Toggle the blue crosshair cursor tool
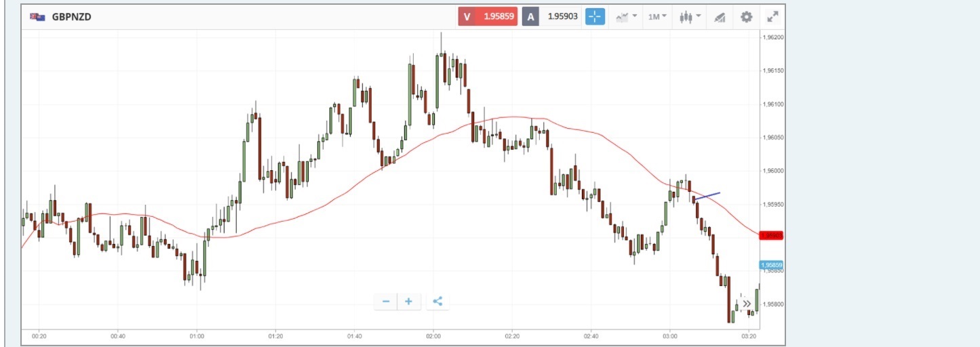Screen dimensions: 980x347 click(595, 17)
